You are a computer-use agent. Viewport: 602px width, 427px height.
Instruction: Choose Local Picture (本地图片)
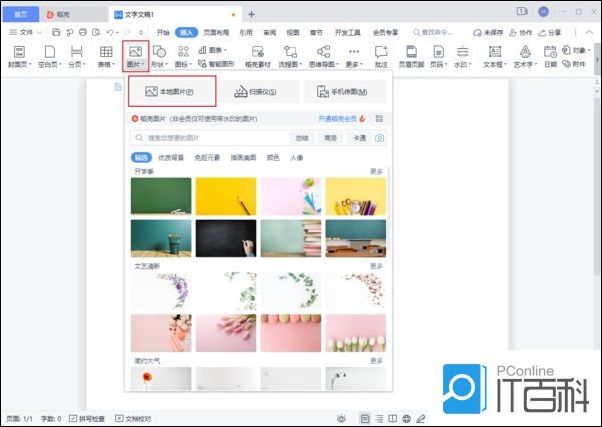pos(172,91)
